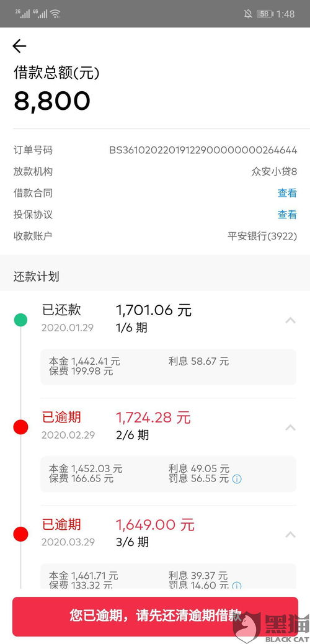
Task: Tap the 收款账户 平安银行(3922) row
Action: pyautogui.click(x=155, y=236)
